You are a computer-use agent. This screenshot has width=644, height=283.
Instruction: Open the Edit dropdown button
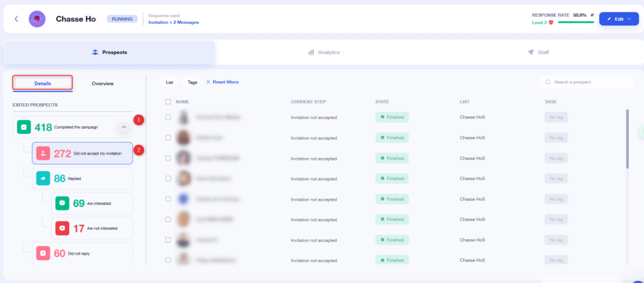tap(619, 19)
